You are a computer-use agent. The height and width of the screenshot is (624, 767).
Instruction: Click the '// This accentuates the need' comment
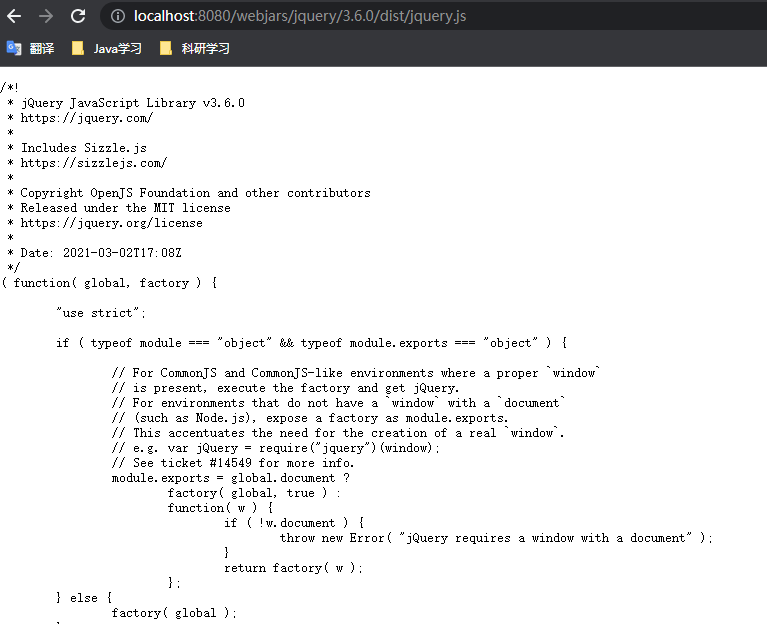click(338, 433)
